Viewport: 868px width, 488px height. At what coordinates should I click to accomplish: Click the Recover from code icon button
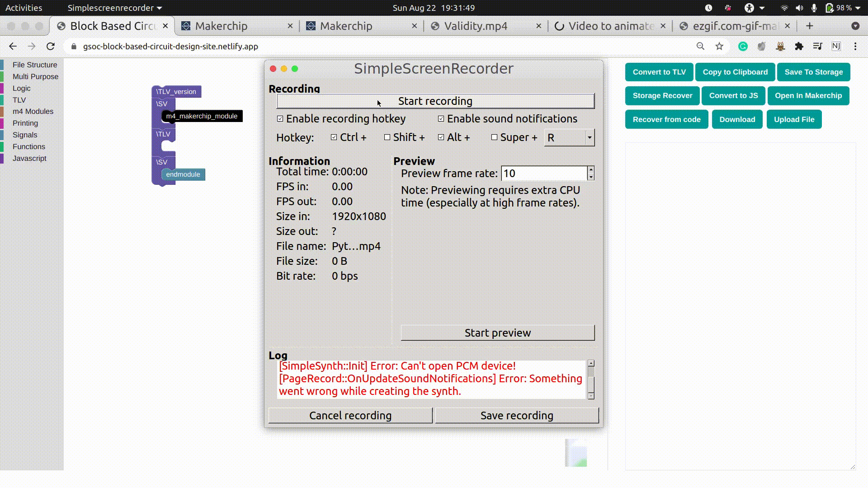point(666,119)
